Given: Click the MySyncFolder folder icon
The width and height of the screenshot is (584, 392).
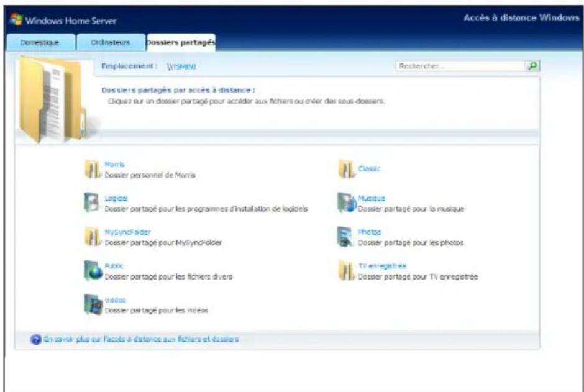Looking at the screenshot, I should (x=93, y=237).
